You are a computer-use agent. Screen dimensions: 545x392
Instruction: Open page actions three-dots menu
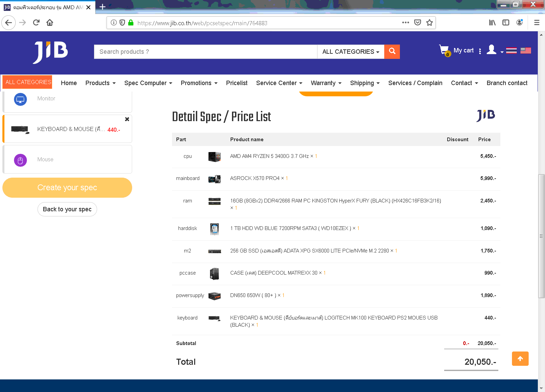[x=405, y=23]
